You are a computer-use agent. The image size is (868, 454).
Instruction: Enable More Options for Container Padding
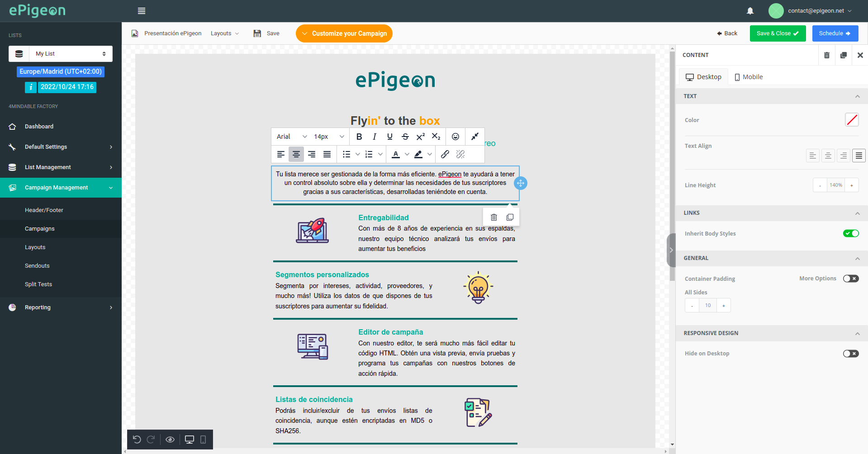tap(850, 279)
